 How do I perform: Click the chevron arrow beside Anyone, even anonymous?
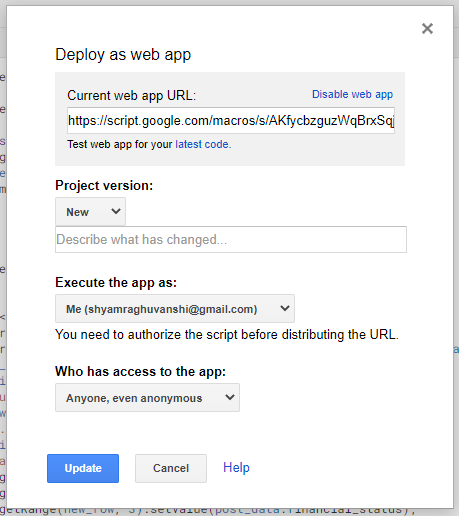[x=230, y=397]
